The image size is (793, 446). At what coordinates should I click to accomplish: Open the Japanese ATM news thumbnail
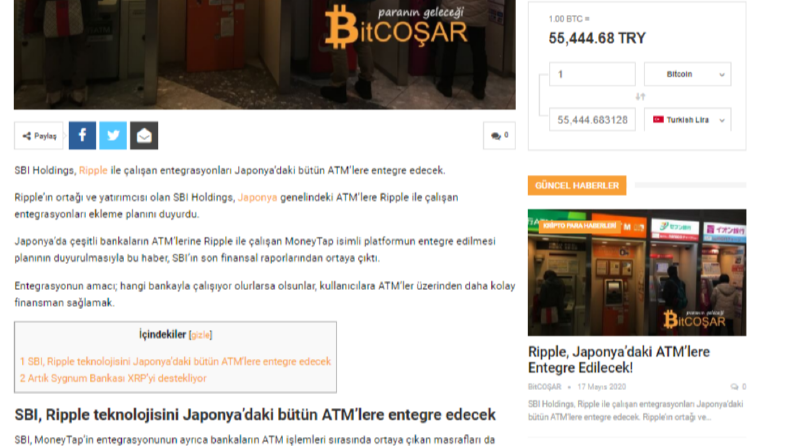coord(637,273)
